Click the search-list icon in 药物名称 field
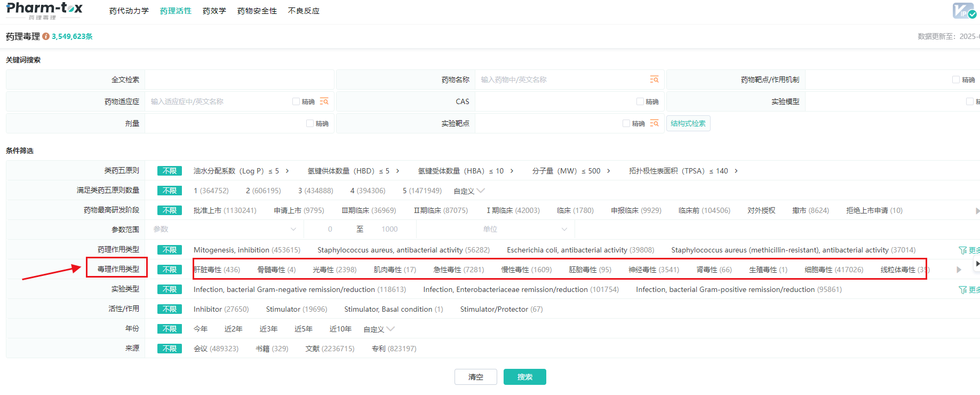Image resolution: width=980 pixels, height=395 pixels. [x=654, y=80]
